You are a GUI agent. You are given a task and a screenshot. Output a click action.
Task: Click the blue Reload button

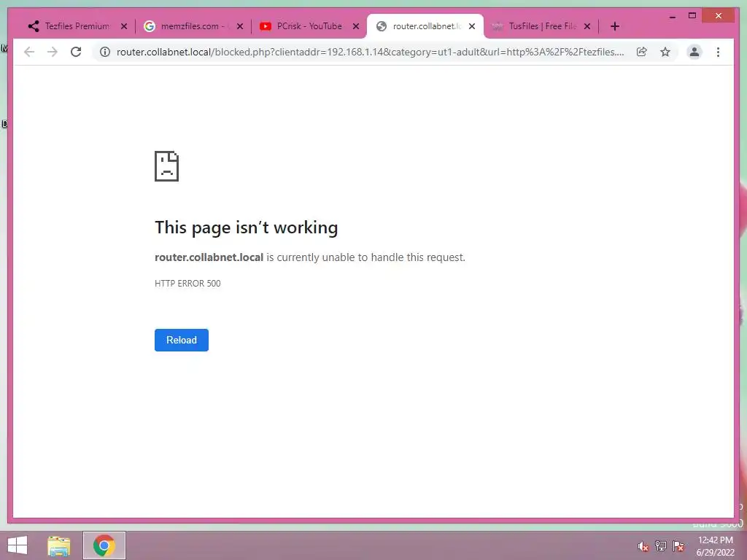click(x=182, y=340)
